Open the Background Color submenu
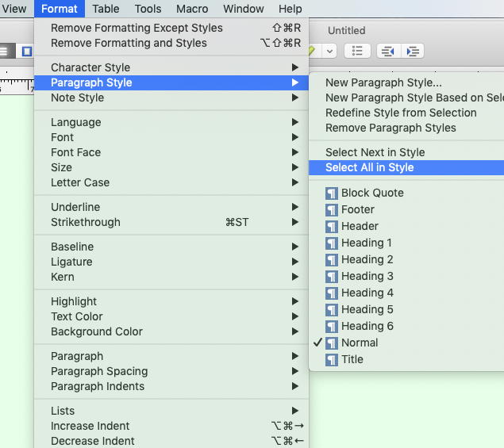The width and height of the screenshot is (504, 448). tap(97, 332)
